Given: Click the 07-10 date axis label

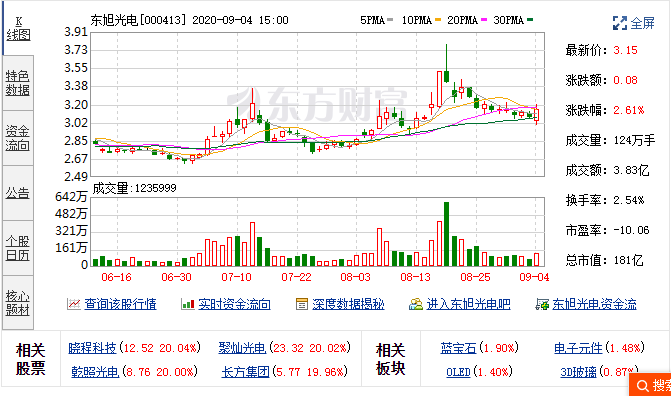Looking at the screenshot, I should (x=236, y=277).
